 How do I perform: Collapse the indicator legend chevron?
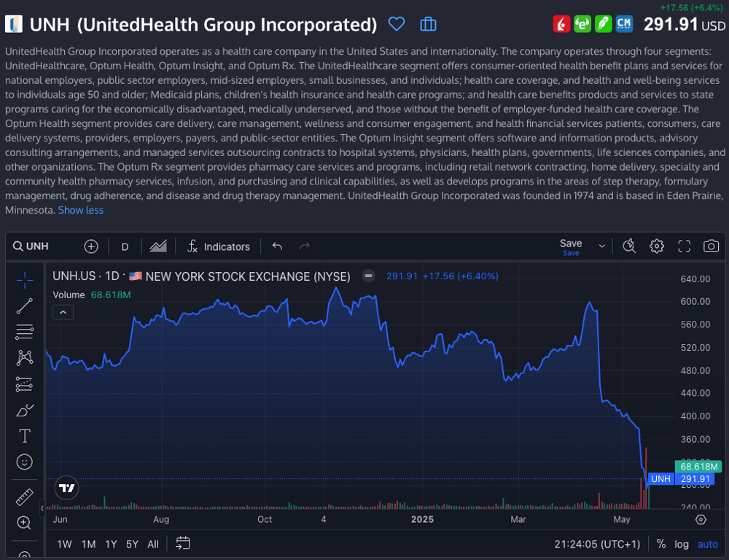tap(63, 312)
